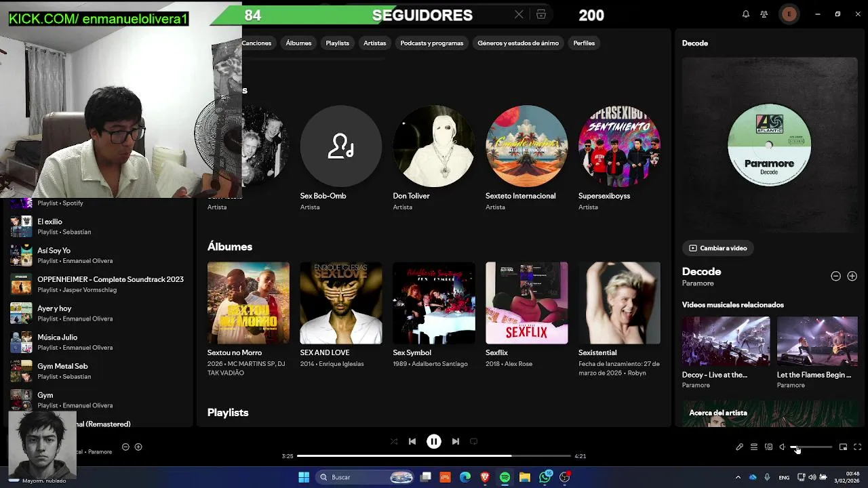Open the Música Julio playlist

[x=98, y=342]
